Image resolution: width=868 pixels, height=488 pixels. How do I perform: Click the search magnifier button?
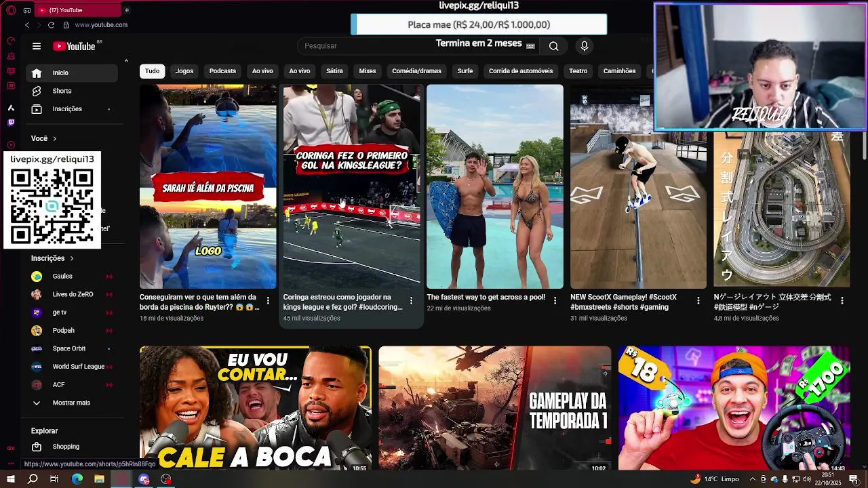554,46
